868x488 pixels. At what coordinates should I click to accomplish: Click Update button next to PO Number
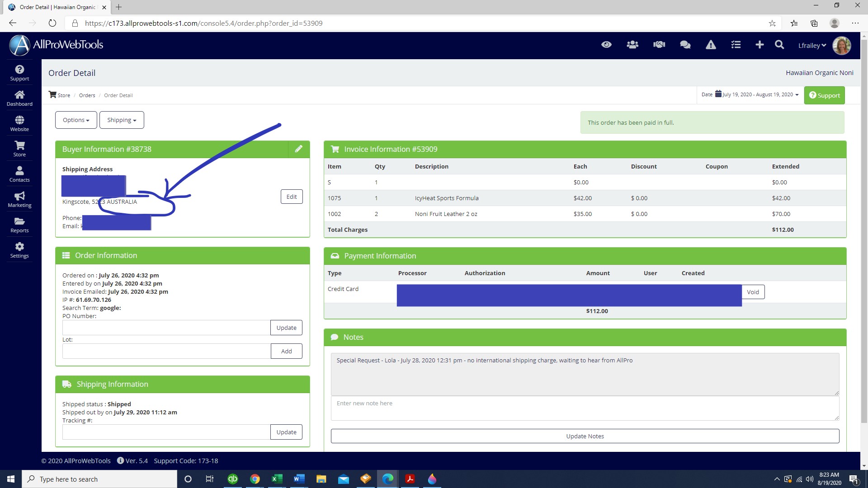coord(286,328)
